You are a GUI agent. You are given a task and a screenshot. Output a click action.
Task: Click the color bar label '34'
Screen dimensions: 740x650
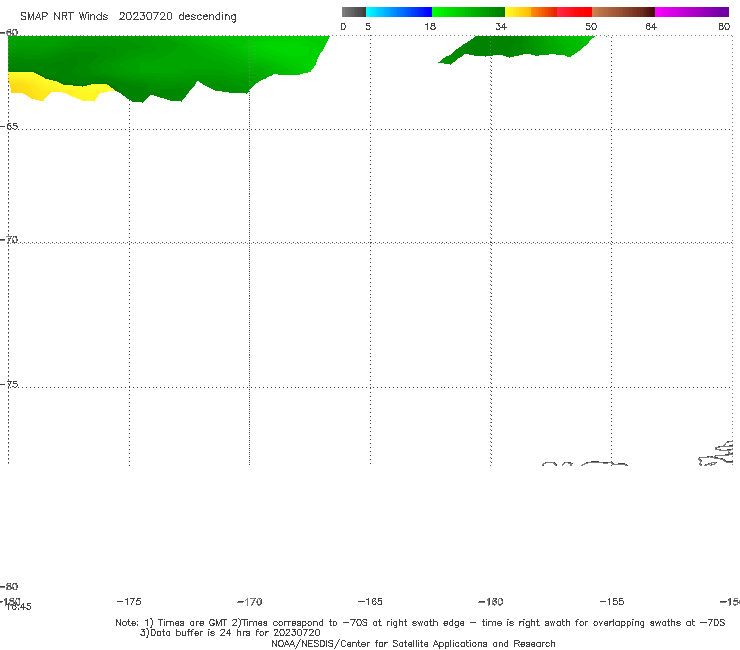[x=501, y=27]
